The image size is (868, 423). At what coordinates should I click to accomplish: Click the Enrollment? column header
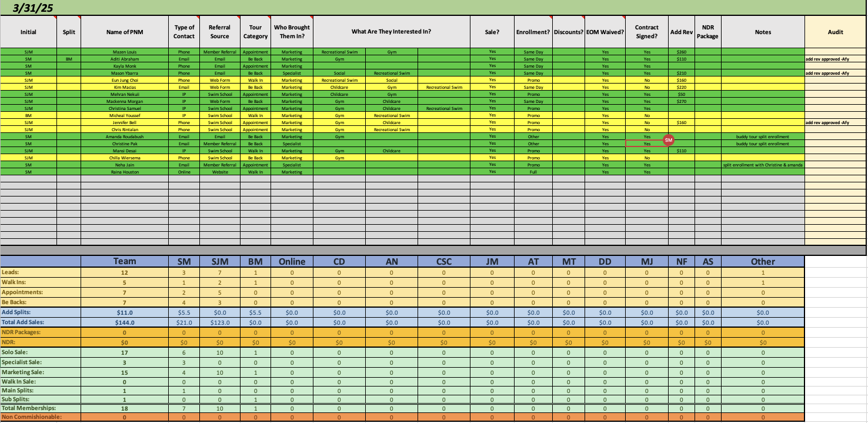533,32
